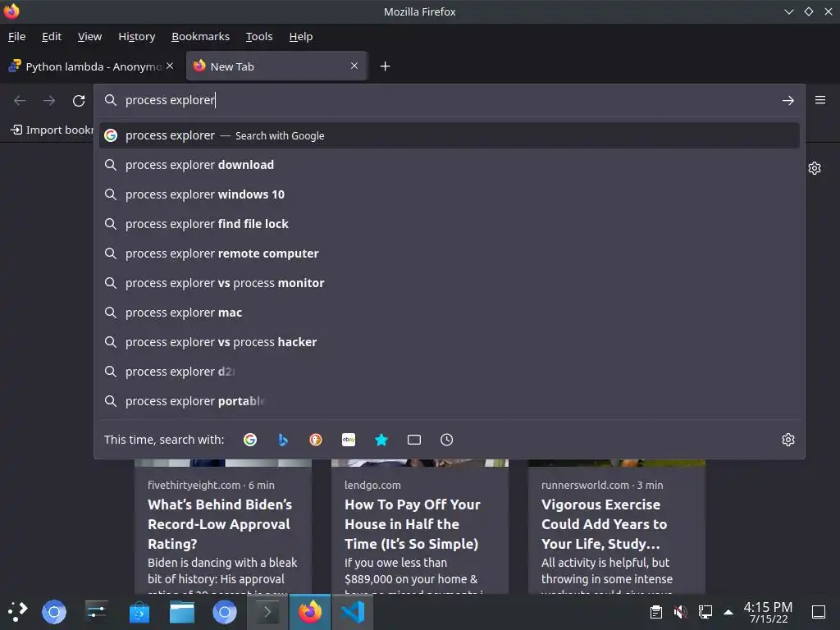
Task: Pick 'process explorer find file lock' suggestion
Action: (449, 224)
